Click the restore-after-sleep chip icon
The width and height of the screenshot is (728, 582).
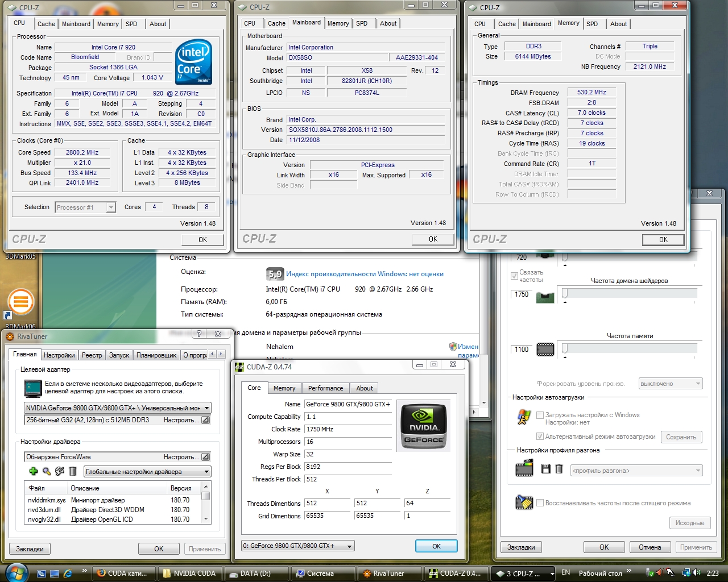tap(524, 502)
